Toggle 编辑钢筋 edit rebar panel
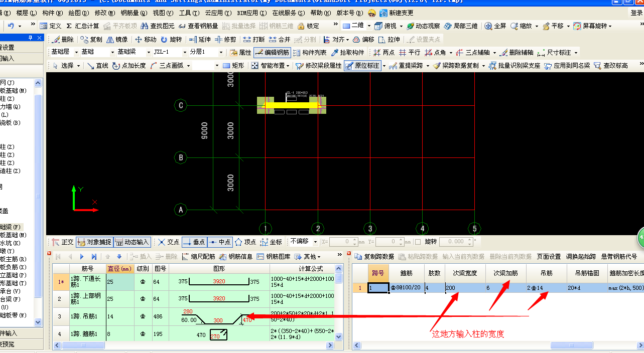Screen dimensions: 644x353 click(x=272, y=52)
